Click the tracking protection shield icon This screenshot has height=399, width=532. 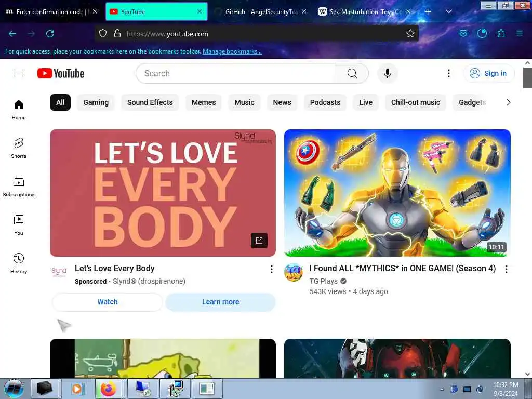click(x=103, y=34)
